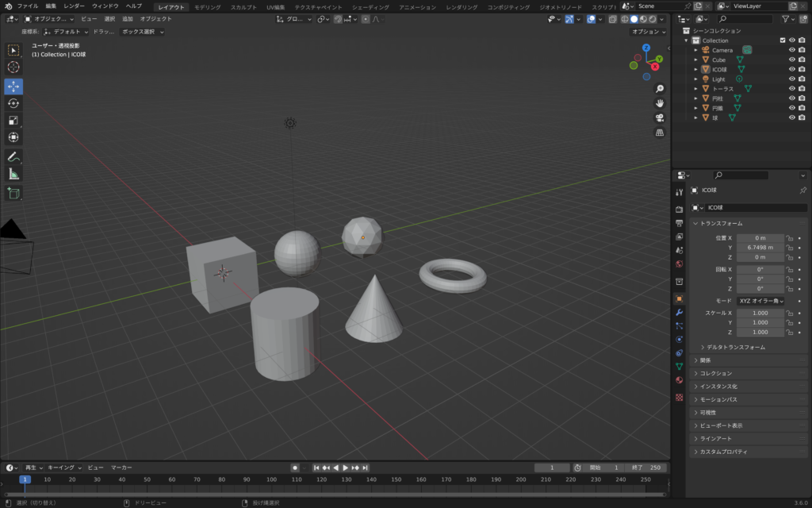
Task: Expand the デルタトランスフォーム panel
Action: (735, 348)
